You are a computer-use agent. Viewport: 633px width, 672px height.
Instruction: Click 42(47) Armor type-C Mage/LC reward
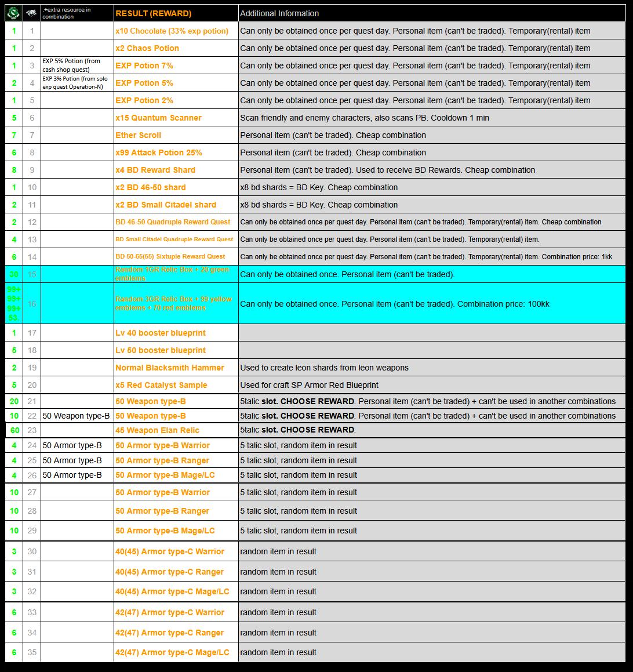tap(172, 652)
